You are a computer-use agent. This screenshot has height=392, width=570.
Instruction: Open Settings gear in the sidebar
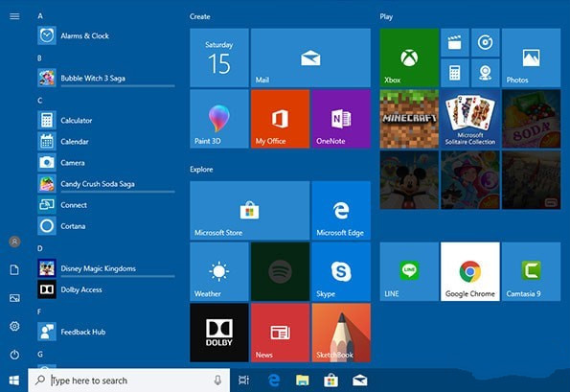point(14,326)
